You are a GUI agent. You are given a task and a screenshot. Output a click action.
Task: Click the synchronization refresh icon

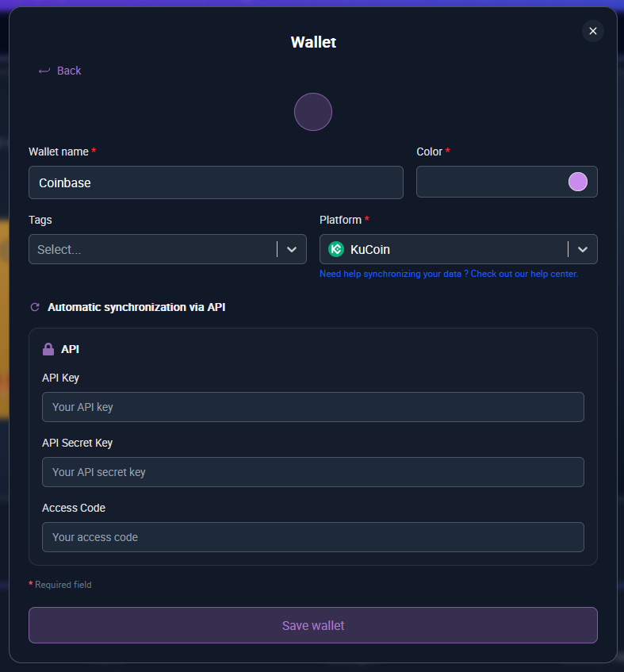(35, 307)
